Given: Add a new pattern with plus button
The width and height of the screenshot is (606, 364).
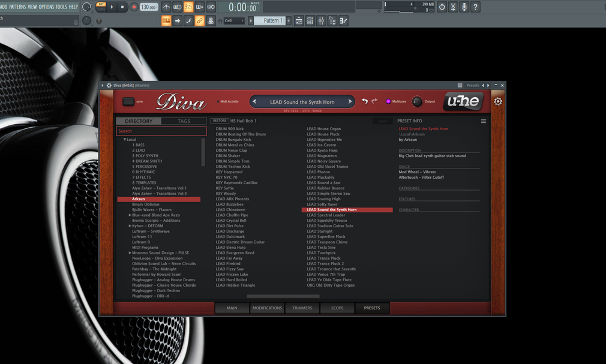Looking at the screenshot, I should tap(289, 20).
